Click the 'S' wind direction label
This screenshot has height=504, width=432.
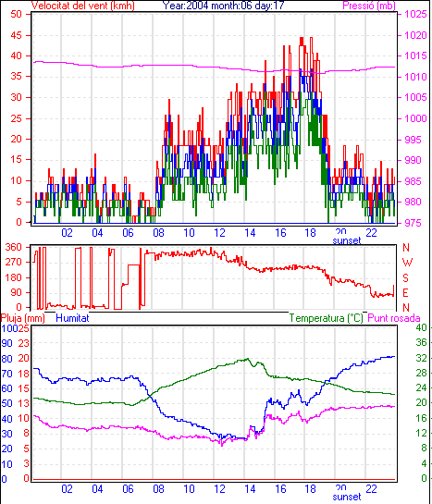pyautogui.click(x=406, y=277)
